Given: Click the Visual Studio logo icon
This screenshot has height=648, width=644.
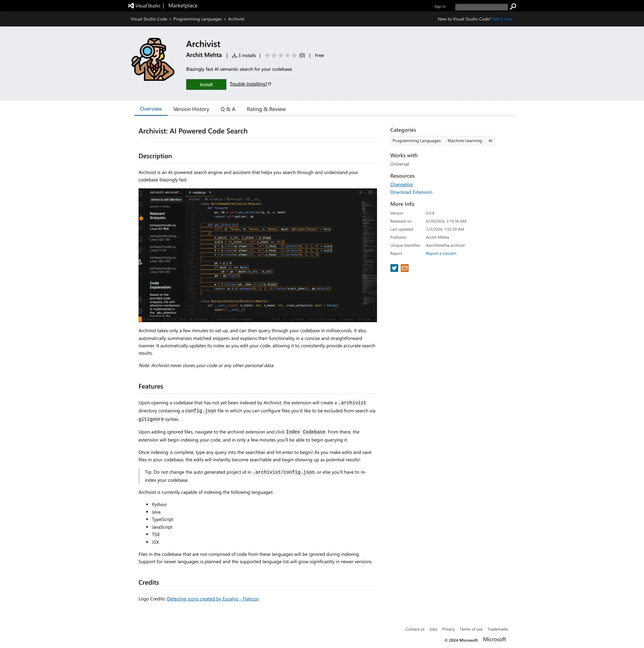Looking at the screenshot, I should 131,6.
